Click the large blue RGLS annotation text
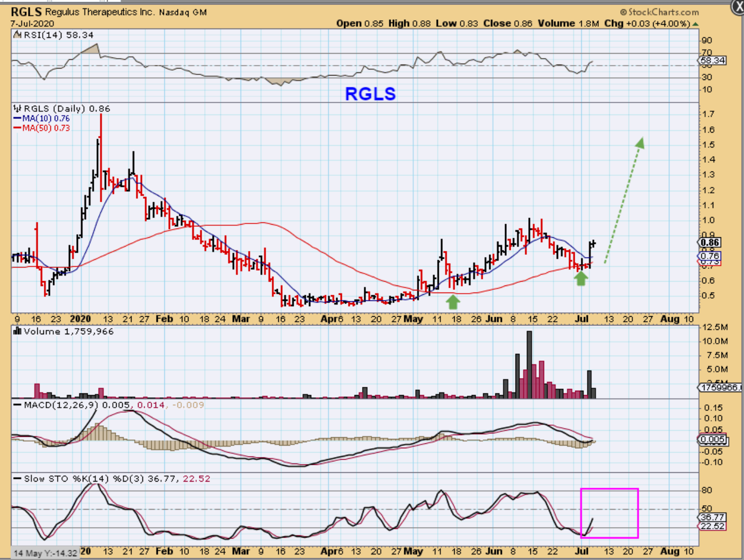744x560 pixels. tap(370, 94)
